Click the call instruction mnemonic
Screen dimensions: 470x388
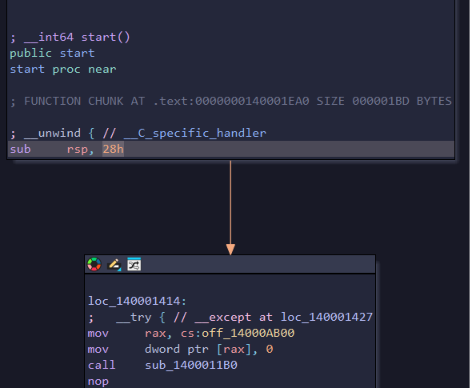click(101, 365)
